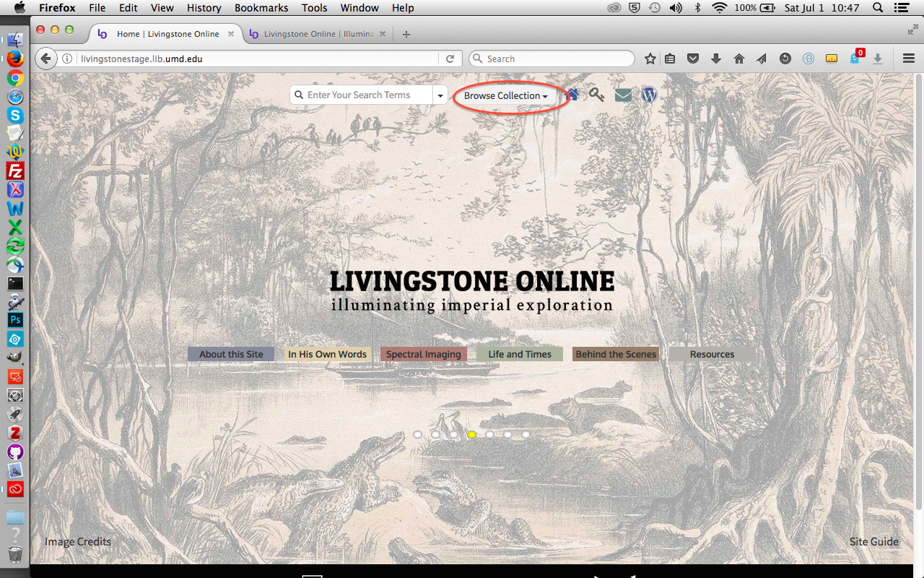Click the blue circled B extension icon
Screen dimensions: 924x578
808,59
